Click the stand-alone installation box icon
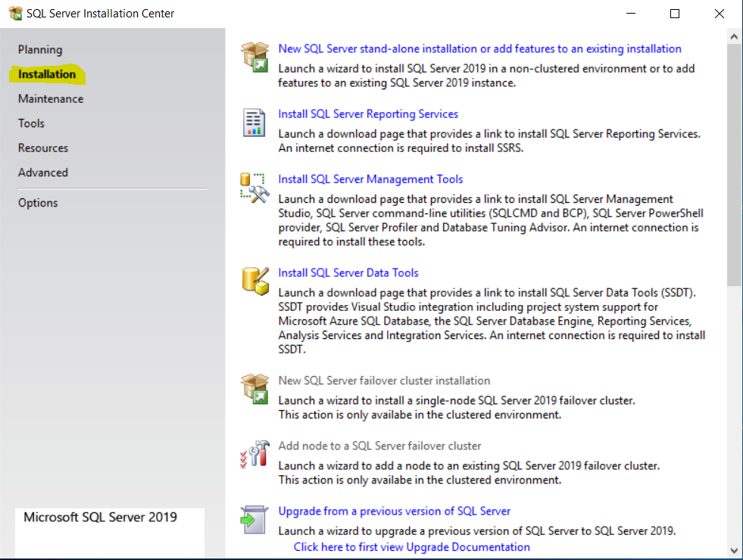 pyautogui.click(x=254, y=57)
